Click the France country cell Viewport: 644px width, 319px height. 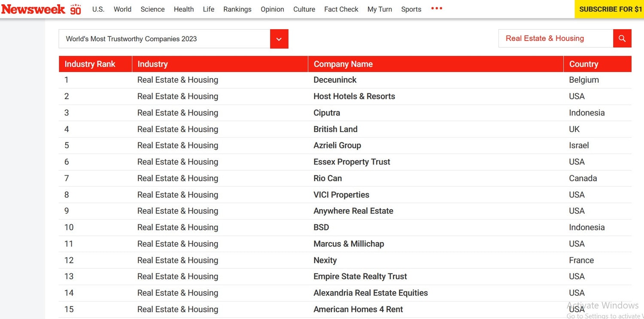pyautogui.click(x=581, y=260)
